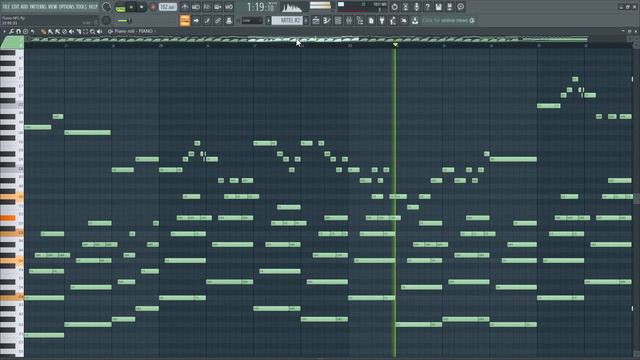Select the piano roll draw pencil tool
This screenshot has height=360, width=640.
43,31
